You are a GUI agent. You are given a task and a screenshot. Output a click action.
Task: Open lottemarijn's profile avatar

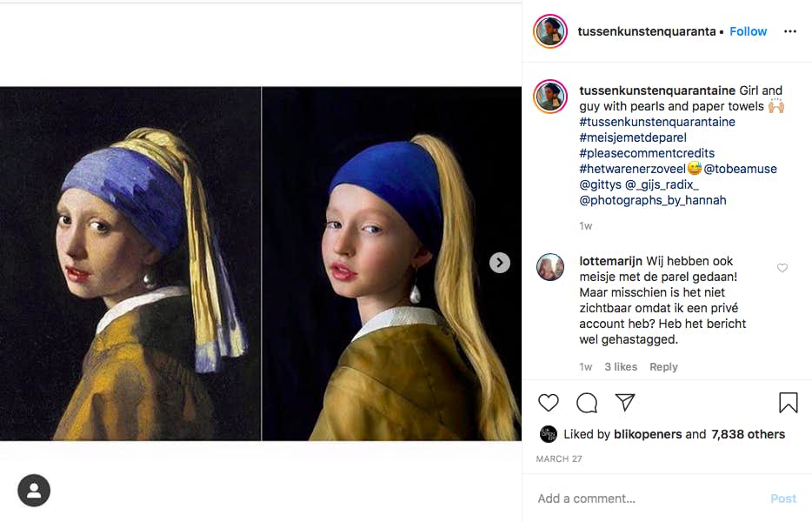tap(550, 267)
